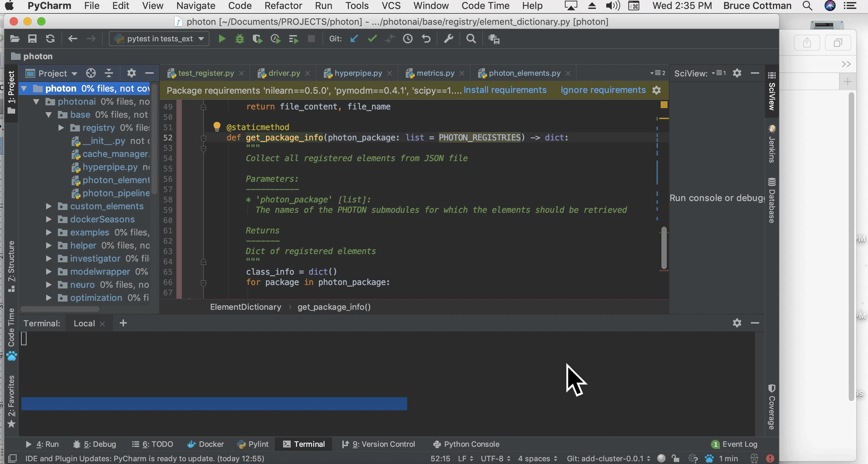The height and width of the screenshot is (464, 868).
Task: Open Git history clock icon
Action: [408, 39]
